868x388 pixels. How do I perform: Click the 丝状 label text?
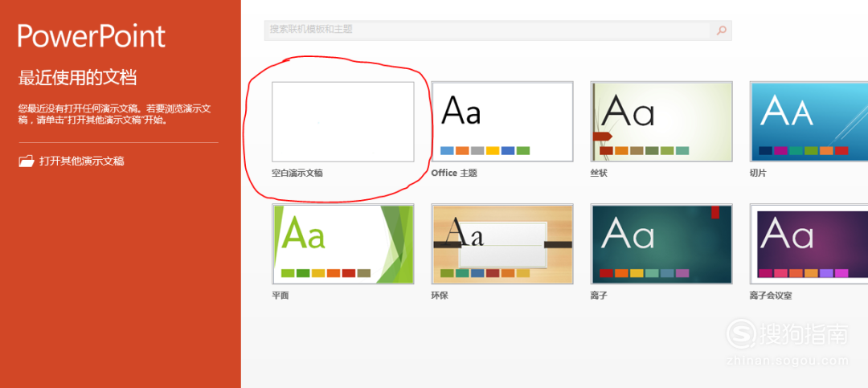(x=599, y=174)
